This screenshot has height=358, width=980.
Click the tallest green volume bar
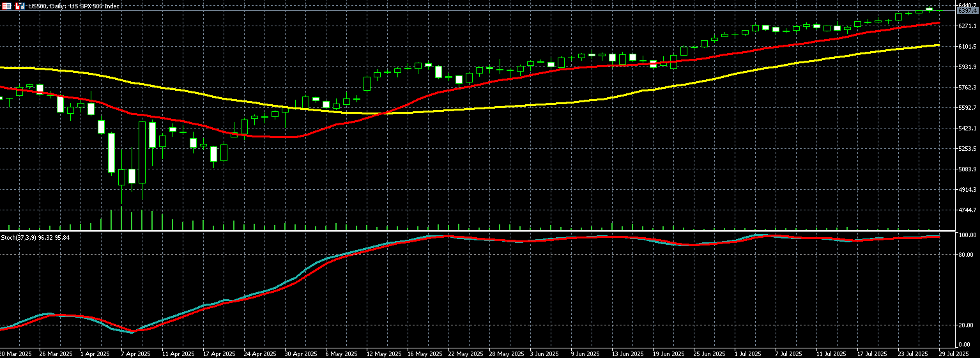pyautogui.click(x=121, y=219)
